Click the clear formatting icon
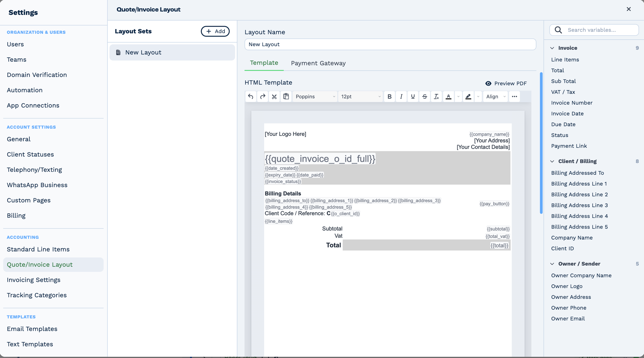644x358 pixels. [x=436, y=96]
